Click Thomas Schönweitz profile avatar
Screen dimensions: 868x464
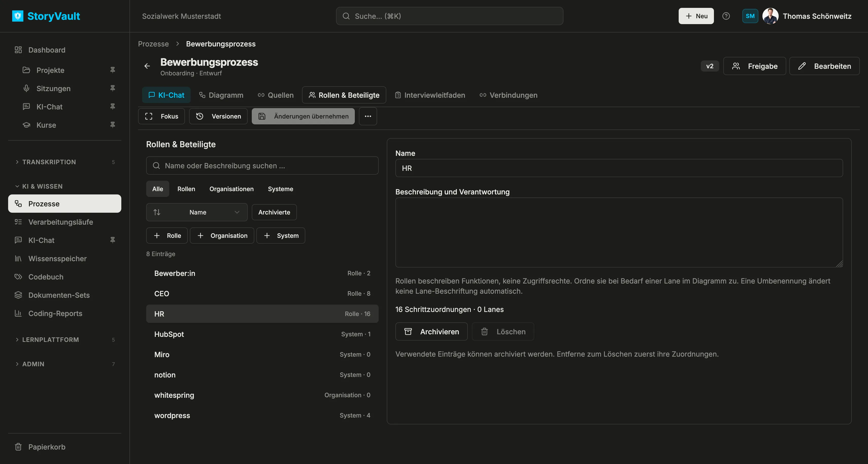pyautogui.click(x=770, y=16)
